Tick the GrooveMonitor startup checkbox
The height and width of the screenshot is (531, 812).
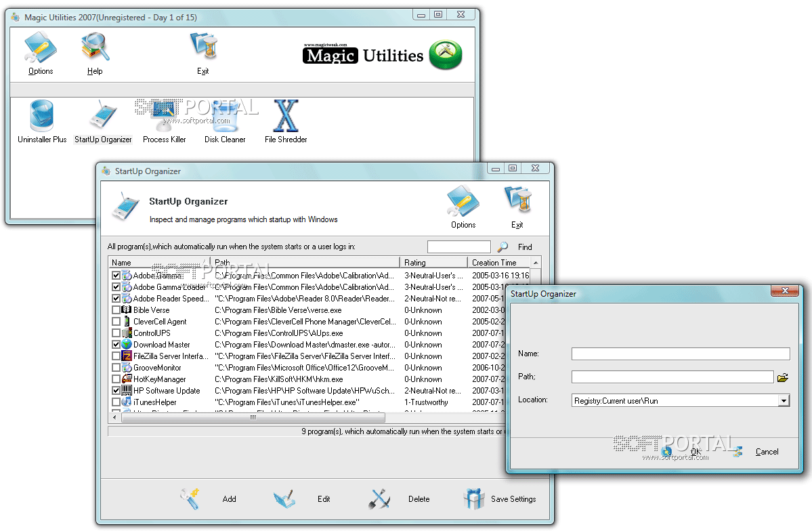tap(116, 368)
